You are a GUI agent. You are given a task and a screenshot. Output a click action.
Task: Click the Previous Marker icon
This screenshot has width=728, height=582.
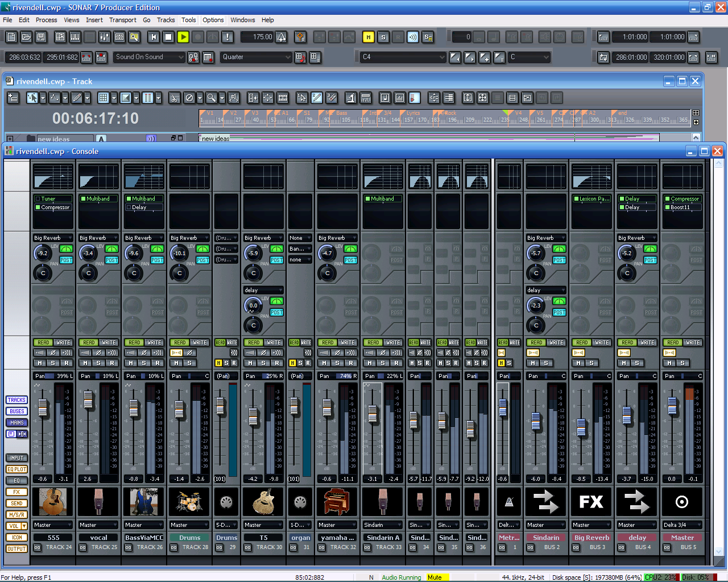[455, 57]
